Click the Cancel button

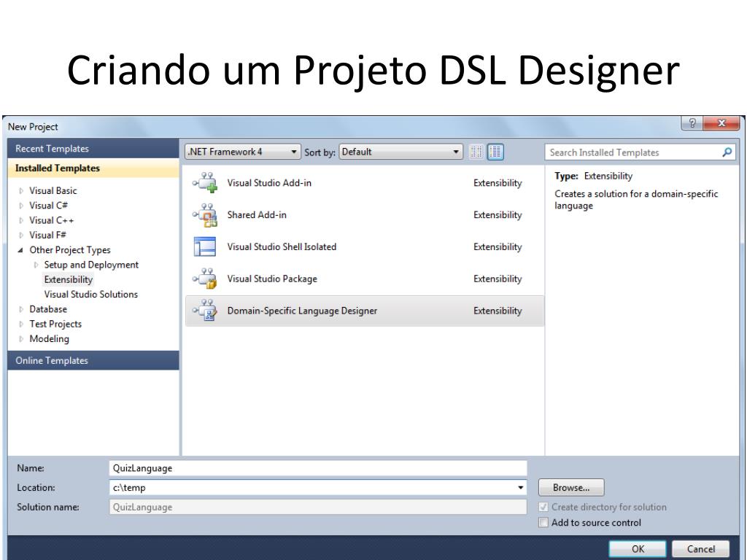pos(701,549)
